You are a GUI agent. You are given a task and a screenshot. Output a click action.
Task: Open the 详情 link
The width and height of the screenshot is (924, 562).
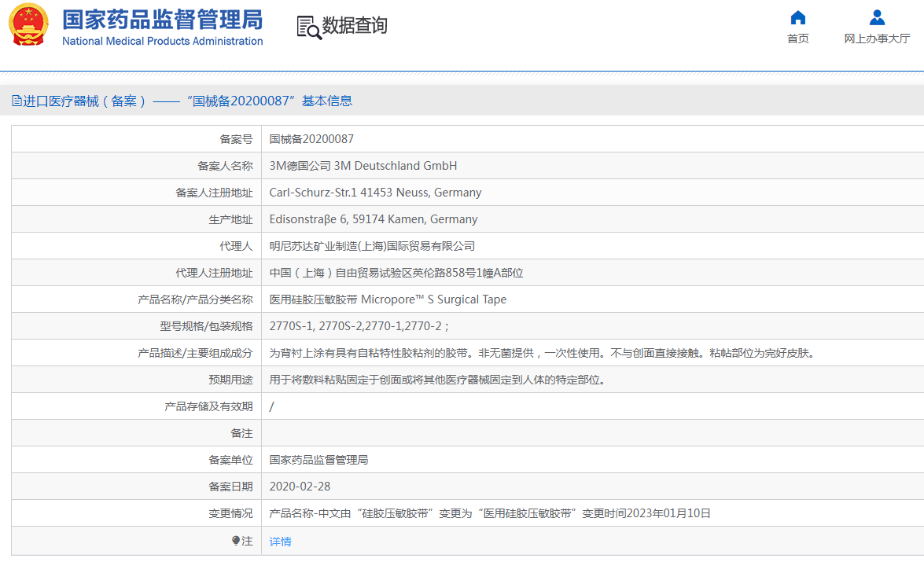click(x=280, y=542)
